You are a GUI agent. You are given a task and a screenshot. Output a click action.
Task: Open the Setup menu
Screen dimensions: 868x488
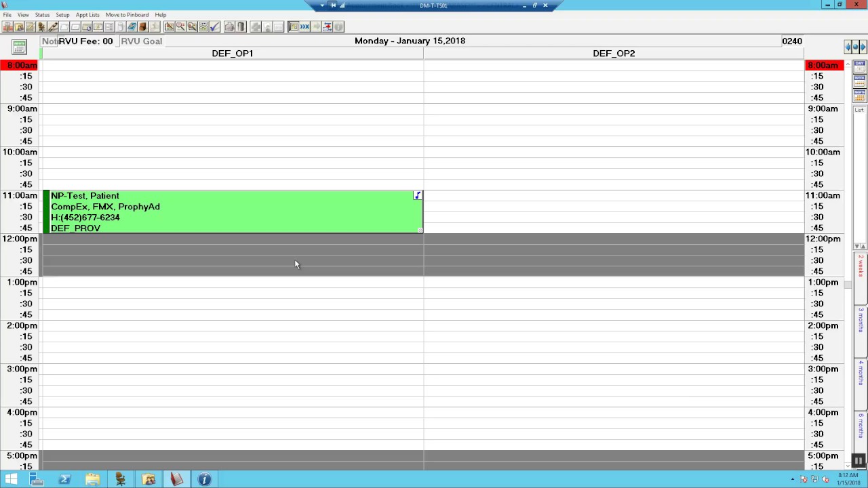tap(62, 14)
